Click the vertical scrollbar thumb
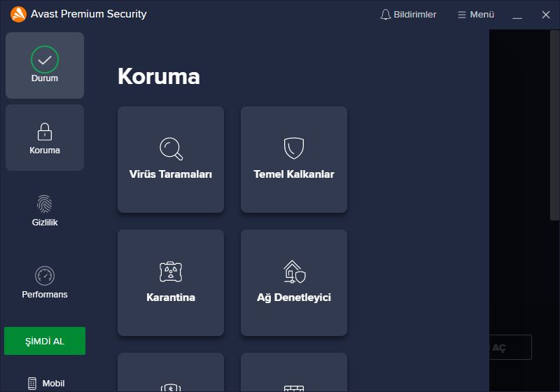Image resolution: width=560 pixels, height=392 pixels. 554,125
